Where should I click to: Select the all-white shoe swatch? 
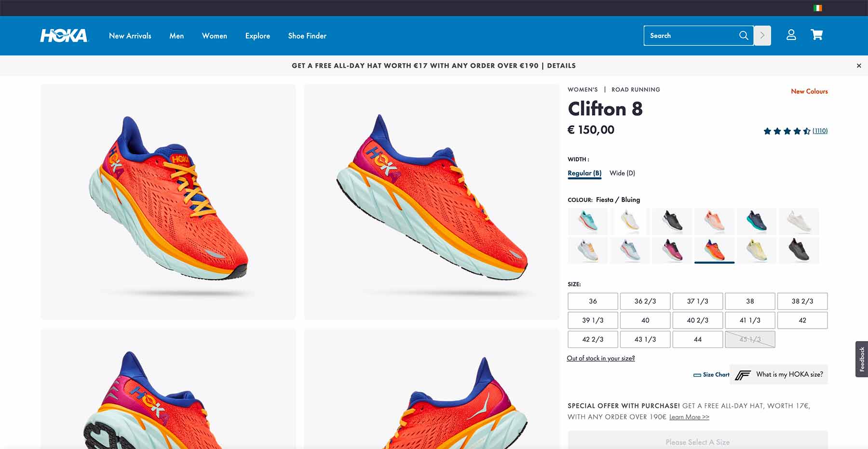[x=799, y=221]
